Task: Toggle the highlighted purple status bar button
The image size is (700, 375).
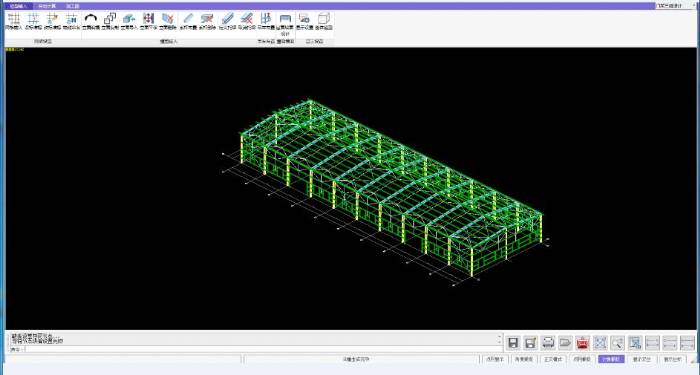Action: tap(611, 359)
